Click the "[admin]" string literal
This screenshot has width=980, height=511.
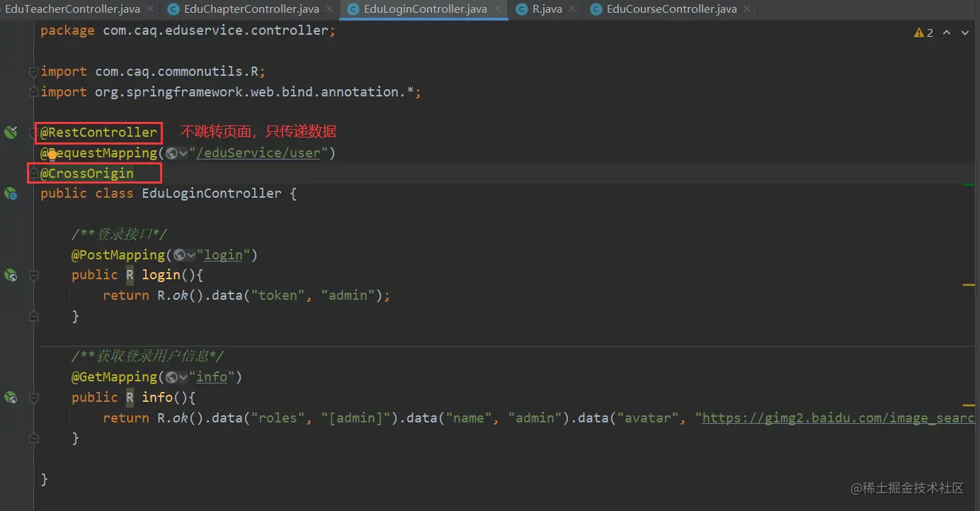(x=356, y=418)
